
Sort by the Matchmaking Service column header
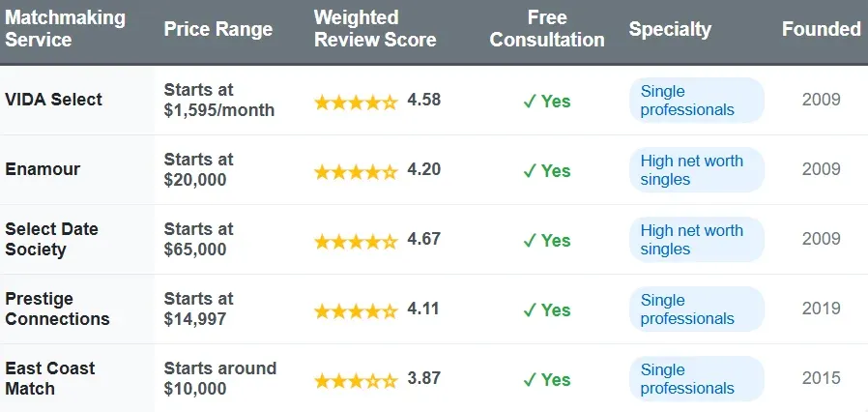[x=65, y=30]
